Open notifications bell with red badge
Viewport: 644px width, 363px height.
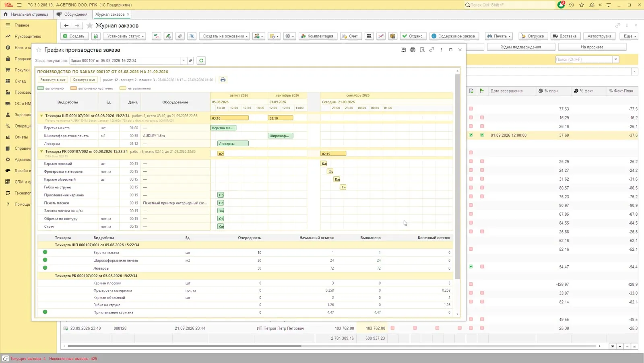pos(561,5)
